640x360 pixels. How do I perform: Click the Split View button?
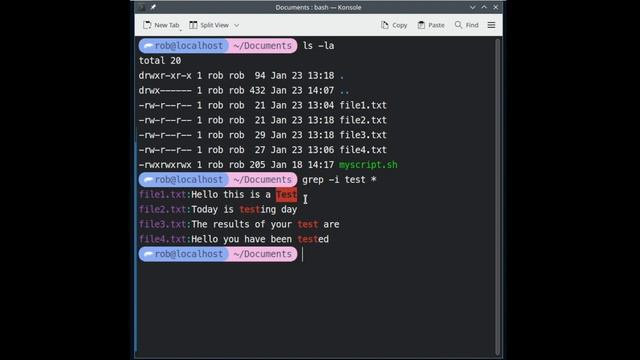coord(209,25)
